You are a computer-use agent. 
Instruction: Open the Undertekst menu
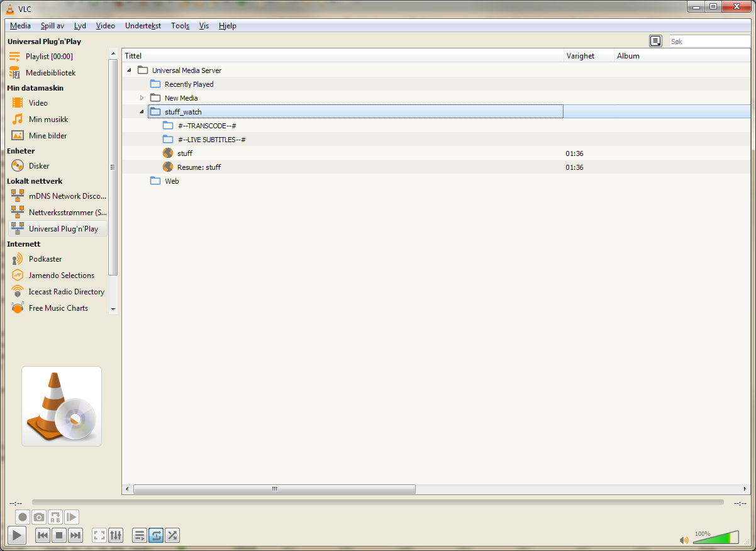click(x=143, y=26)
